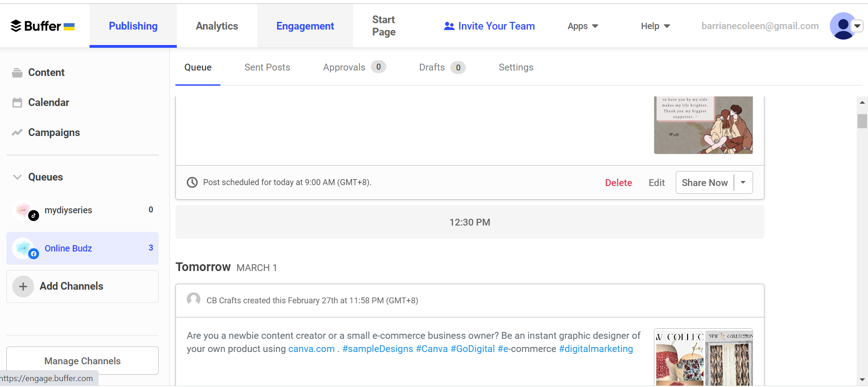This screenshot has height=387, width=868.
Task: Click the plus icon for Add Channels
Action: coord(23,286)
